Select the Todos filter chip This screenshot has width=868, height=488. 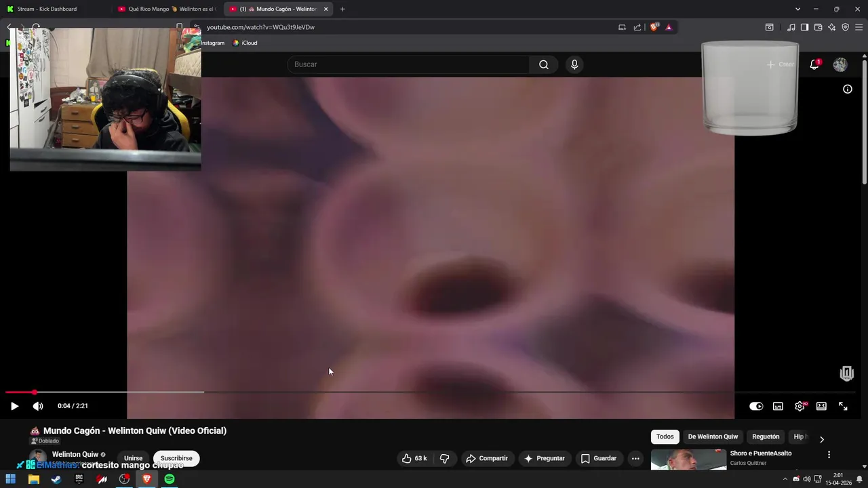pos(665,436)
